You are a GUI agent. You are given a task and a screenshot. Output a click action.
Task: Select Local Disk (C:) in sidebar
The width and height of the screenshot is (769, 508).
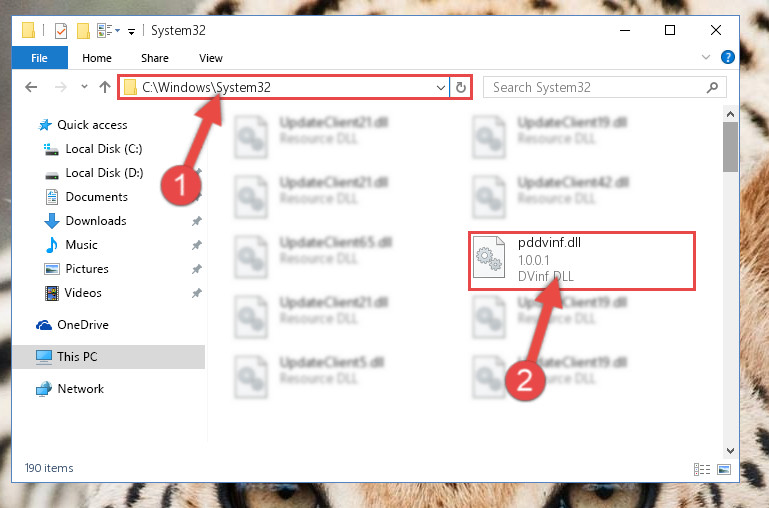pyautogui.click(x=103, y=149)
